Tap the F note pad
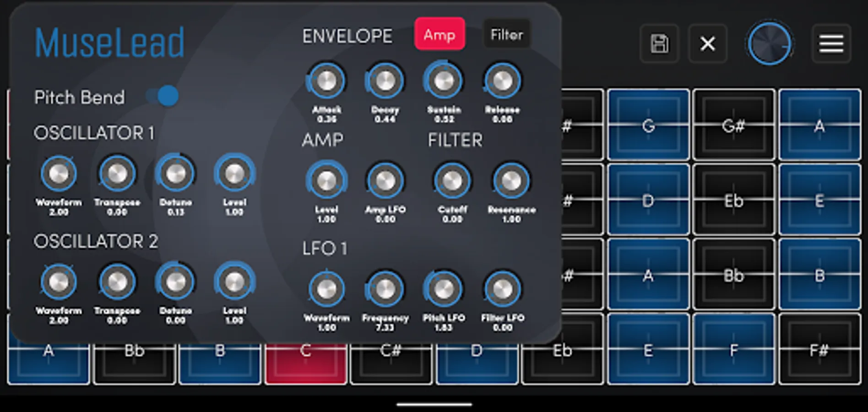Screen dimensions: 868x412 click(x=734, y=349)
